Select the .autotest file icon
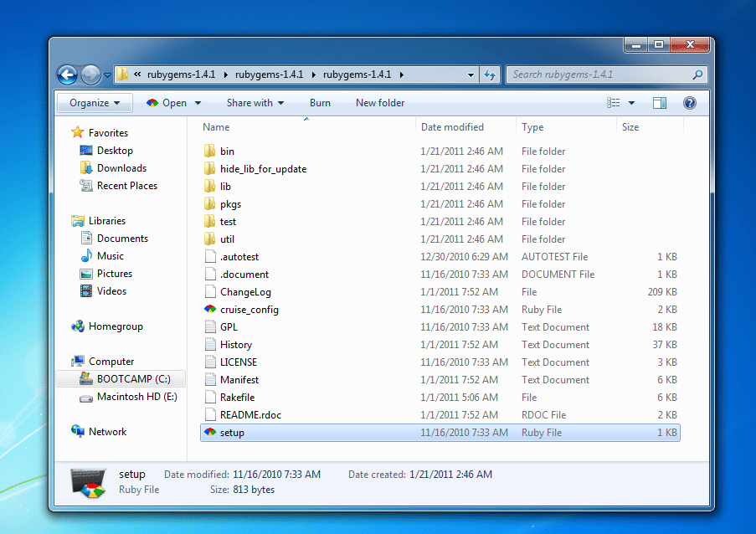 210,256
